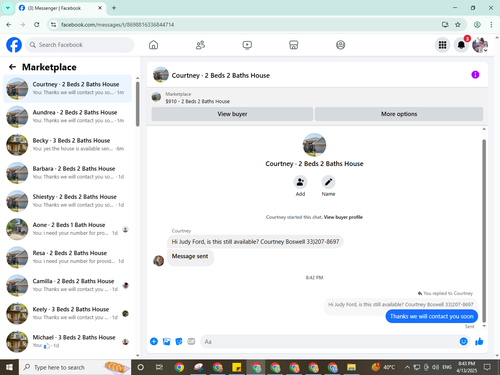
Task: Click the 'Thanks we will contact you soon' bubble
Action: 432,316
